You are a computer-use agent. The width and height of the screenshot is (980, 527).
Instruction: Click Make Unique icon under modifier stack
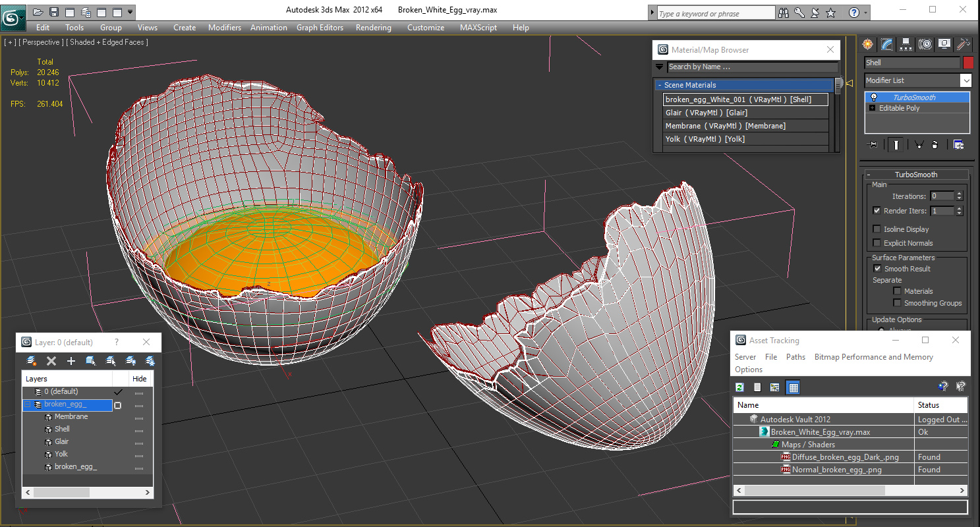tap(919, 145)
